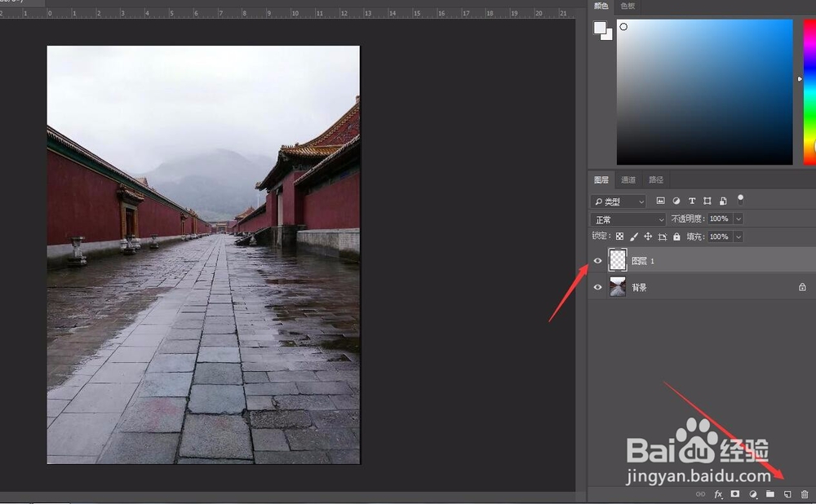Open the fx layer style menu

click(718, 494)
